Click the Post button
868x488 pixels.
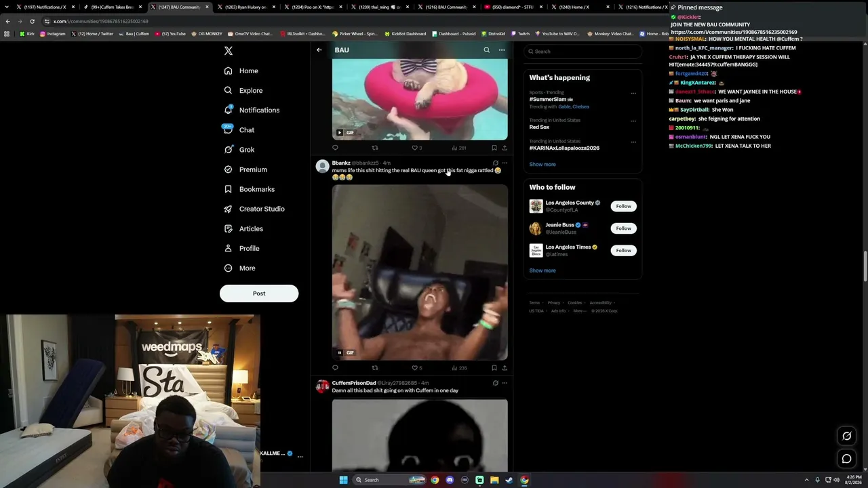coord(259,293)
